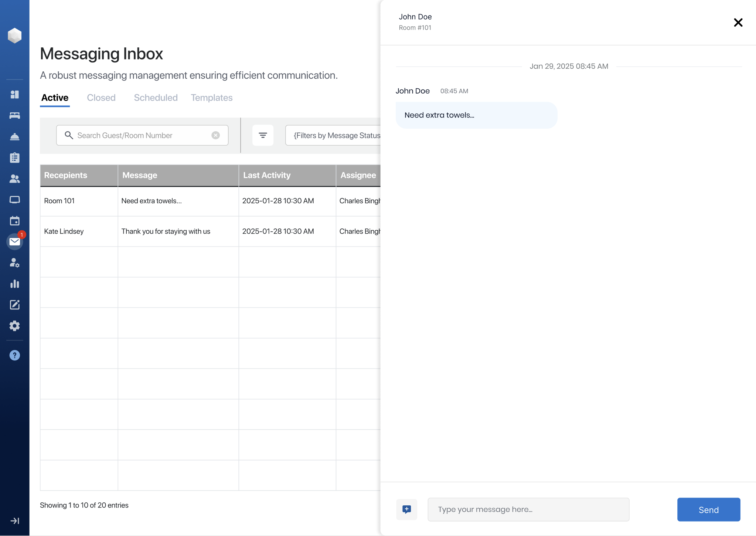Viewport: 756px width, 536px height.
Task: Sort by Last Activity column header
Action: point(287,176)
